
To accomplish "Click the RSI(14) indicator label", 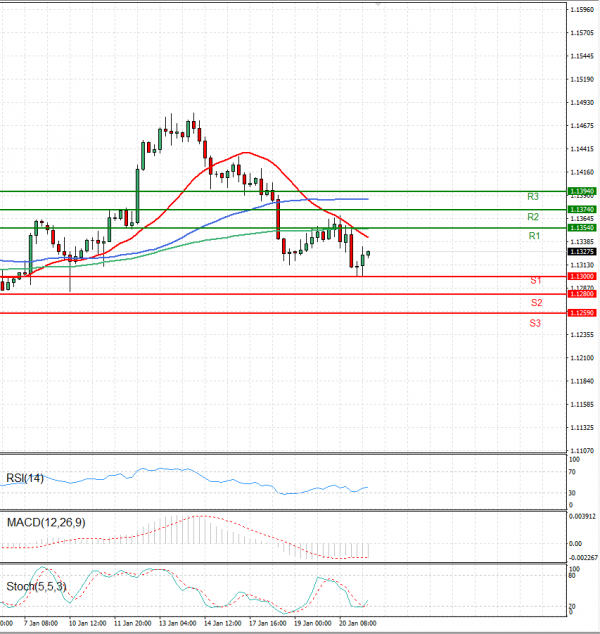I will coord(25,478).
